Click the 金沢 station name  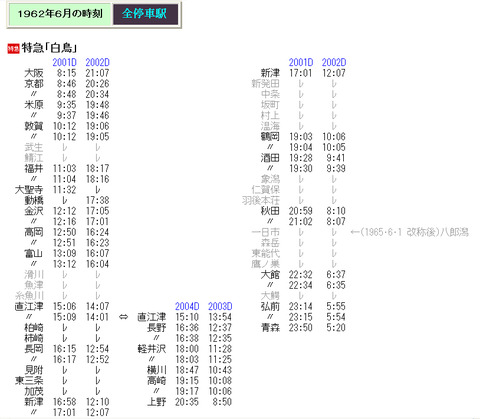click(x=34, y=211)
